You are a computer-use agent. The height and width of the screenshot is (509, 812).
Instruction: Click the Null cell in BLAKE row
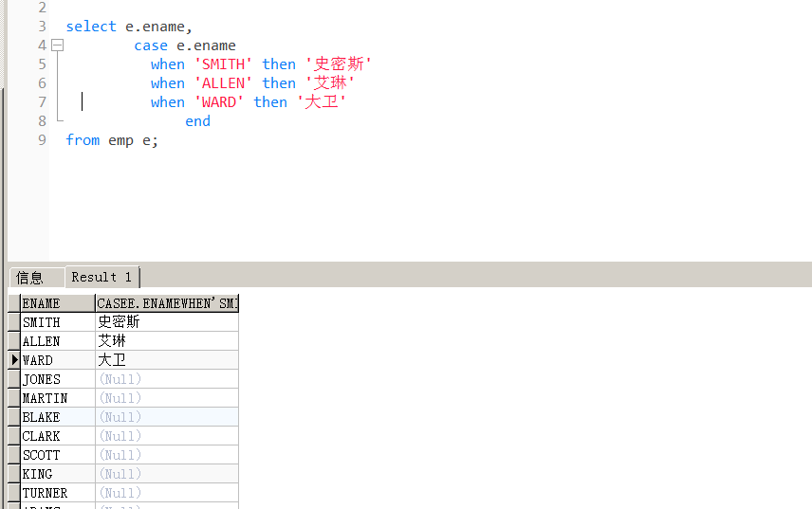coord(167,417)
